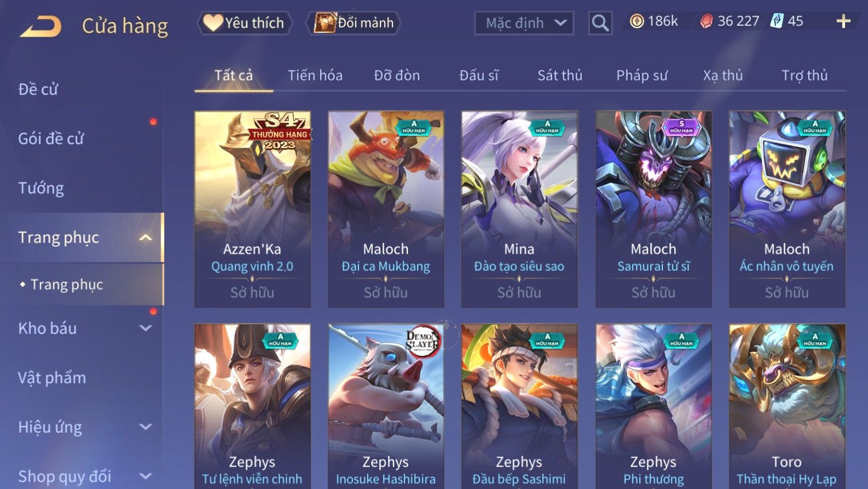Expand the Shop quy đổi section

coord(146,476)
